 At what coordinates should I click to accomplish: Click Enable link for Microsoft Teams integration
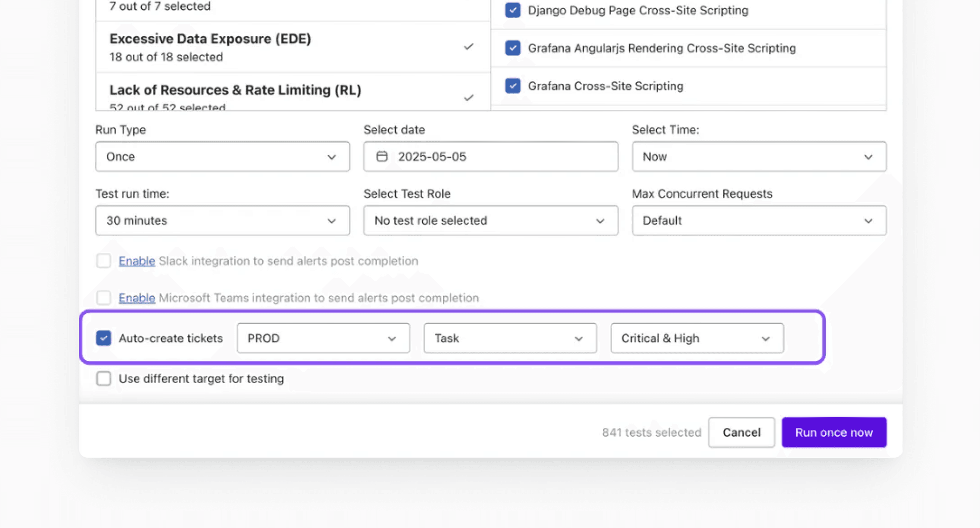137,298
